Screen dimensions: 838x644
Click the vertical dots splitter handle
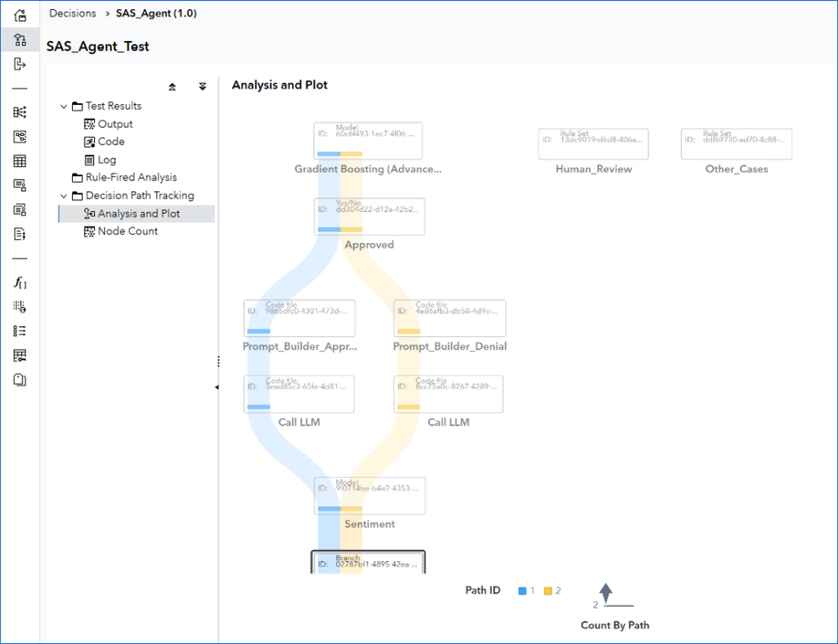[219, 361]
